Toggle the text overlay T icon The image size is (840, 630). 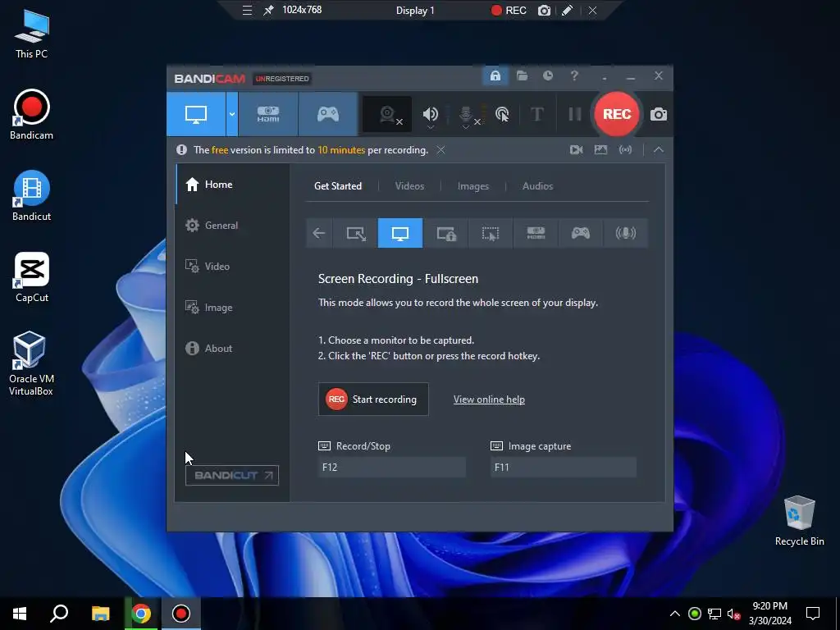point(536,114)
